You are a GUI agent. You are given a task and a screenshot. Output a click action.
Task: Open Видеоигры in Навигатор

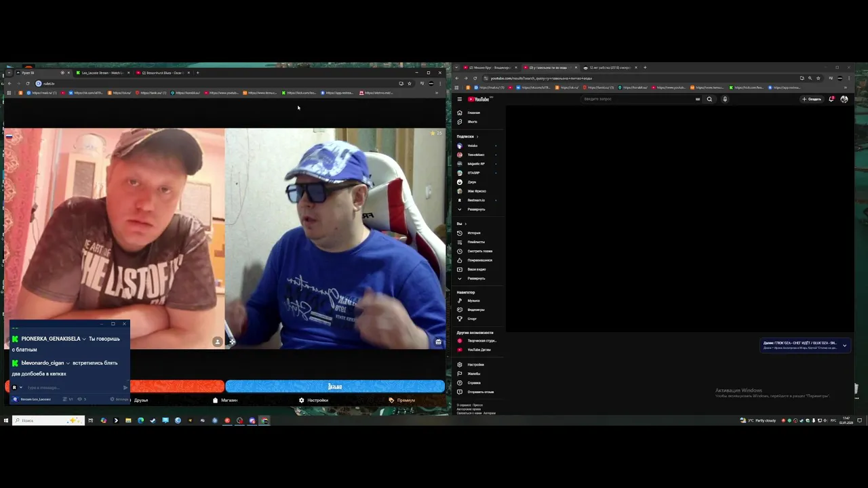(477, 310)
